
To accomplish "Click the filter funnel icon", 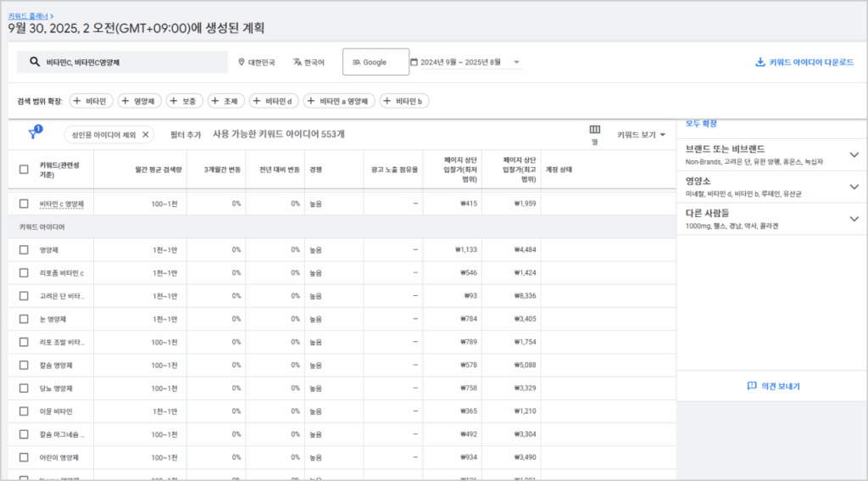I will click(34, 134).
